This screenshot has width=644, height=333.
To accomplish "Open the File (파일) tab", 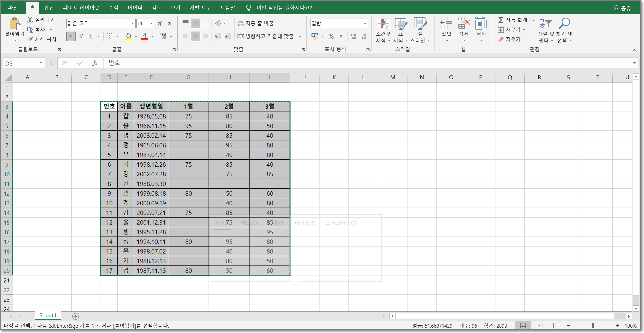I will click(x=13, y=8).
